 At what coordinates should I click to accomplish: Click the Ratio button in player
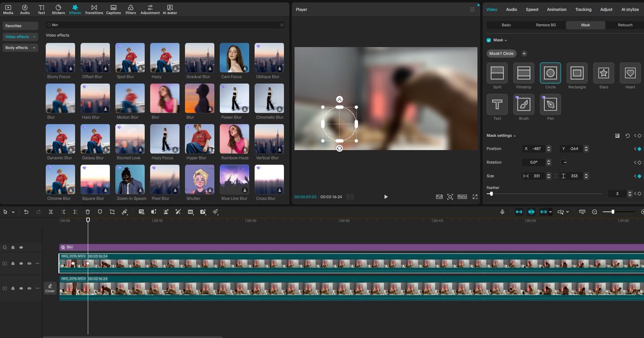(462, 197)
